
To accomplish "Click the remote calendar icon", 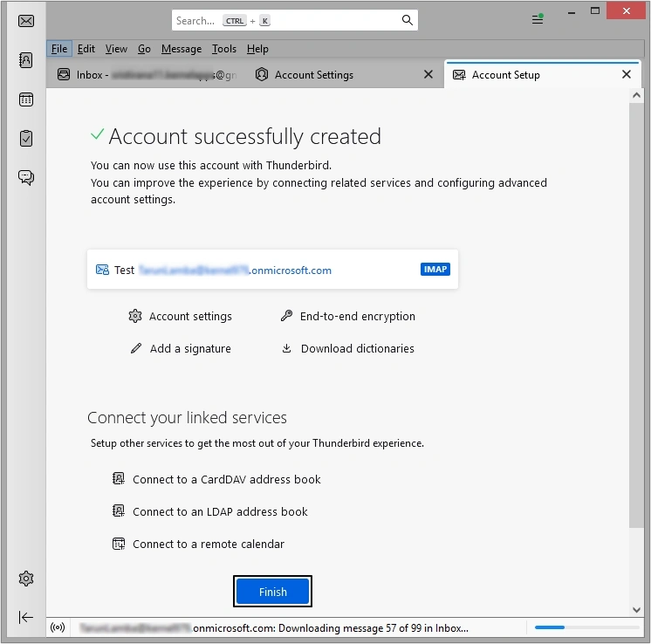I will pos(119,543).
